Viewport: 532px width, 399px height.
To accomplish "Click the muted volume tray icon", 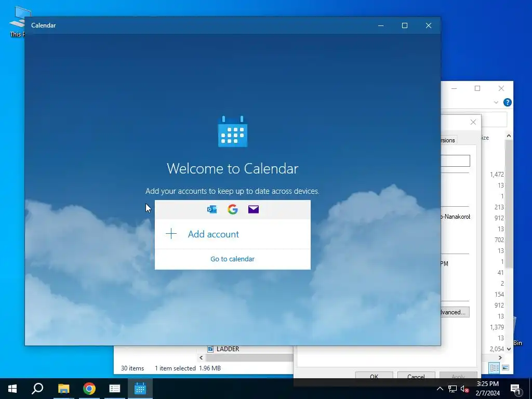I will click(x=465, y=389).
